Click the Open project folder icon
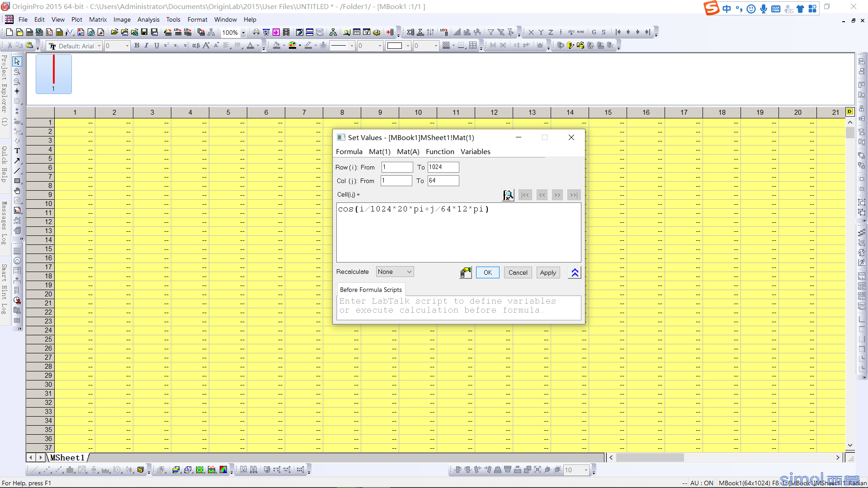 [114, 32]
